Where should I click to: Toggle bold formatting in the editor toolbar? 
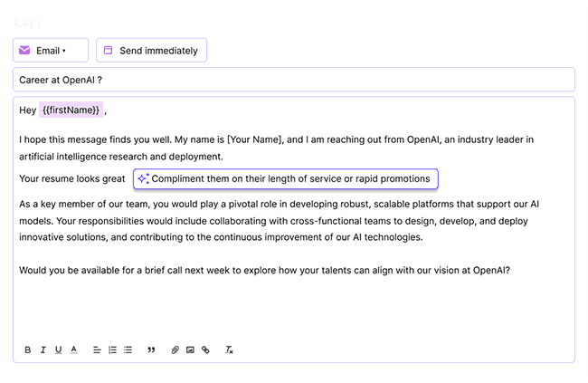point(28,349)
